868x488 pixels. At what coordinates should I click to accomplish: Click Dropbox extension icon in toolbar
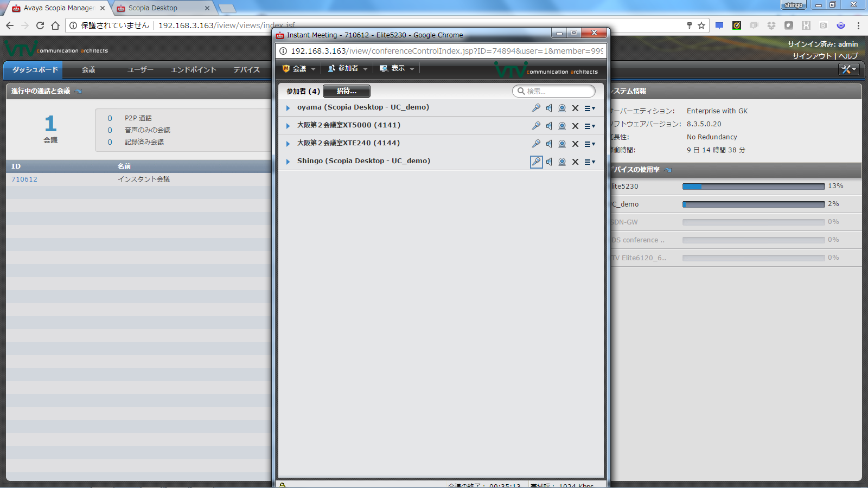click(x=771, y=25)
